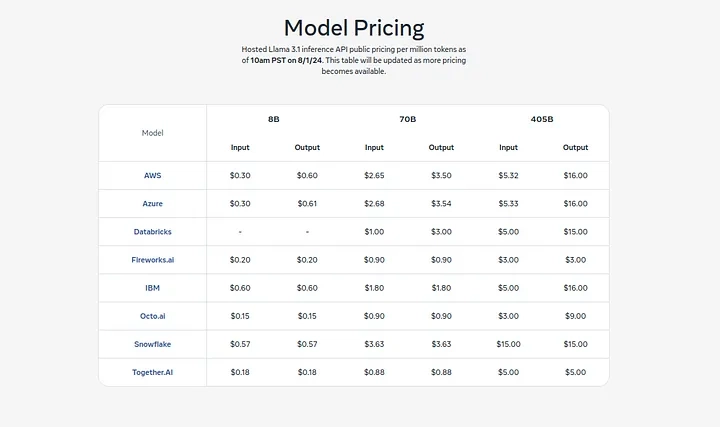This screenshot has height=427, width=720.
Task: Open the Together.AI provider link
Action: (x=152, y=371)
